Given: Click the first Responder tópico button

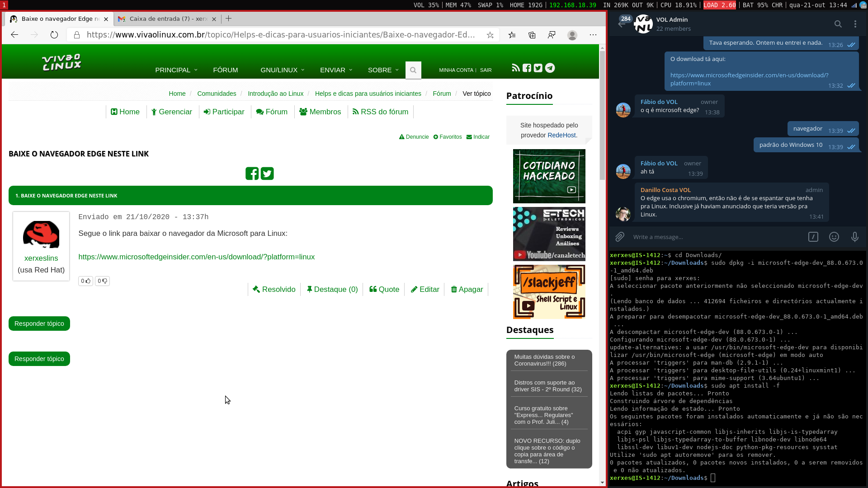Looking at the screenshot, I should (39, 324).
